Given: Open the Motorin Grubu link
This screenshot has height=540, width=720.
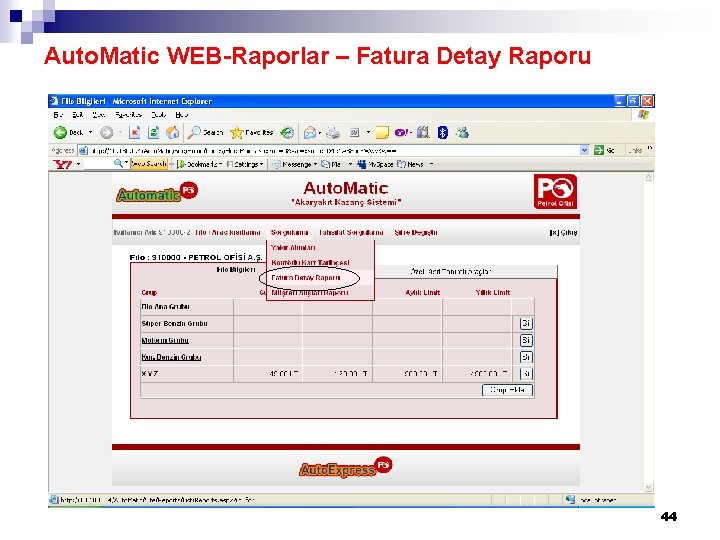Looking at the screenshot, I should click(x=165, y=341).
